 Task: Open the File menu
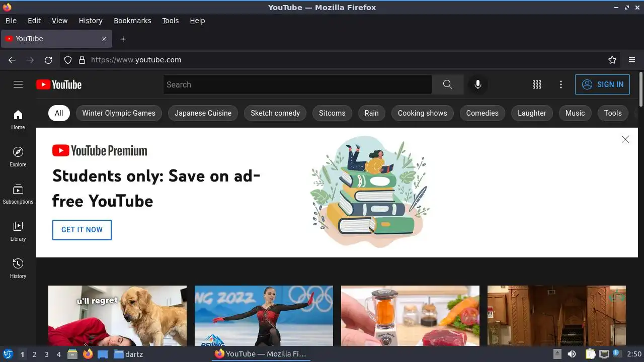(x=11, y=21)
